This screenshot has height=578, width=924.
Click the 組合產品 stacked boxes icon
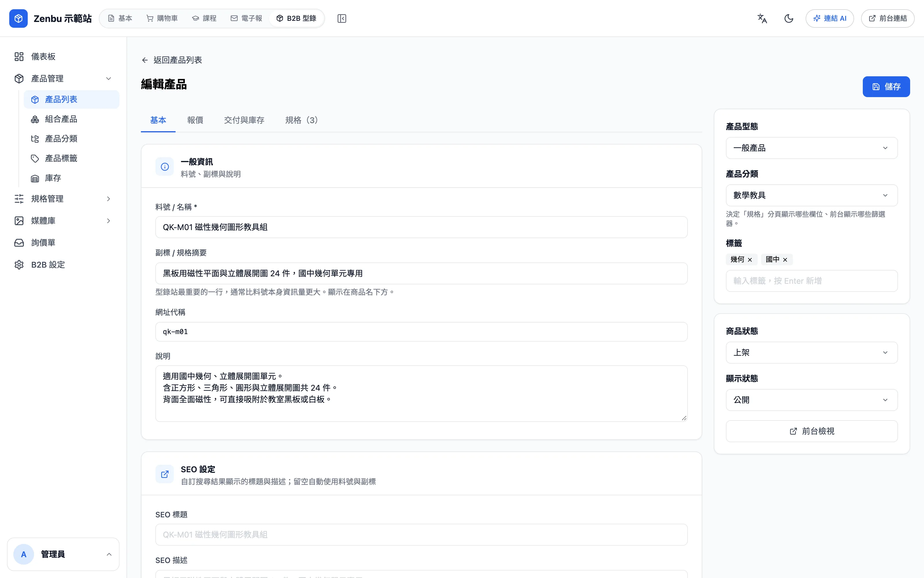tap(35, 119)
